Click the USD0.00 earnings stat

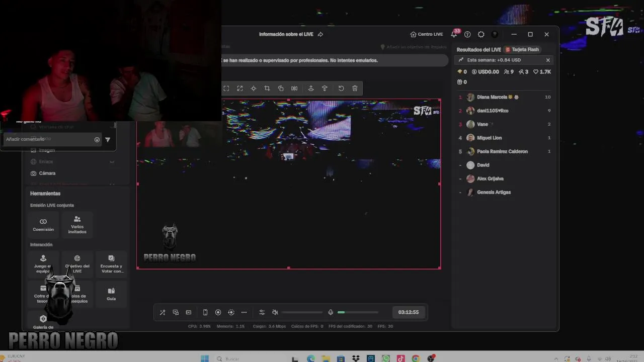pos(485,72)
